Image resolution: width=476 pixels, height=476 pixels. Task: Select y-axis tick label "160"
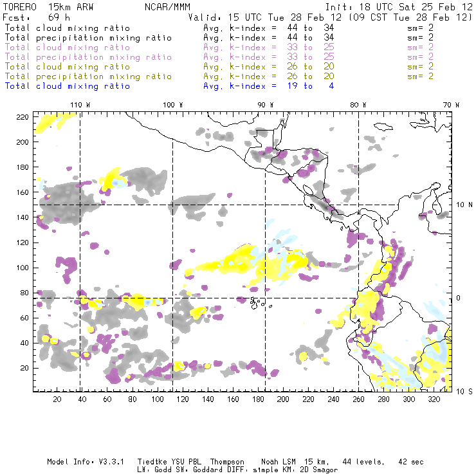click(x=23, y=192)
